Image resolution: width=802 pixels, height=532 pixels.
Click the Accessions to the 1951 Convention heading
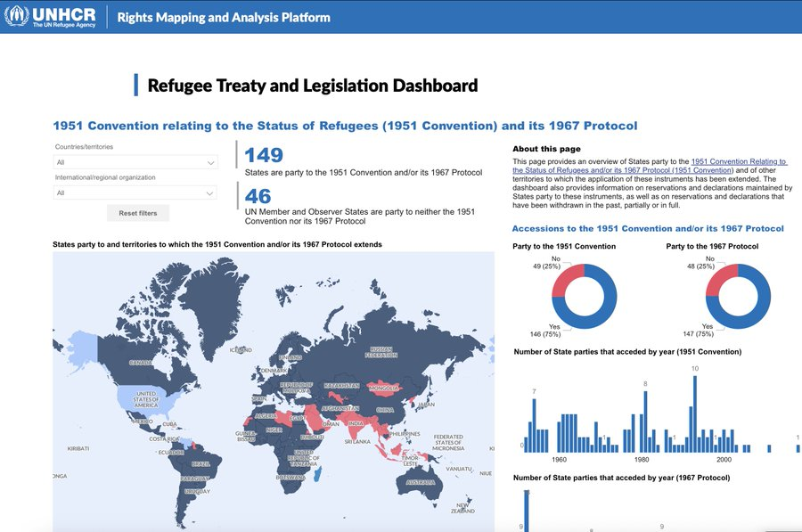tap(648, 229)
